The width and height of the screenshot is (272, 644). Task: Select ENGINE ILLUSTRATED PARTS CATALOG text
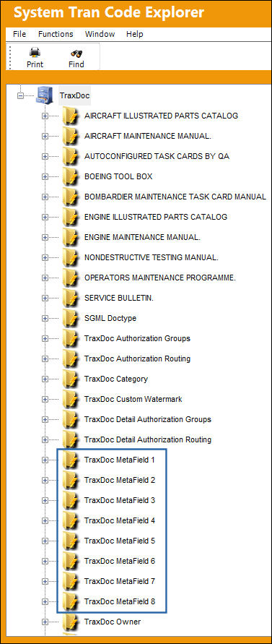coord(156,217)
